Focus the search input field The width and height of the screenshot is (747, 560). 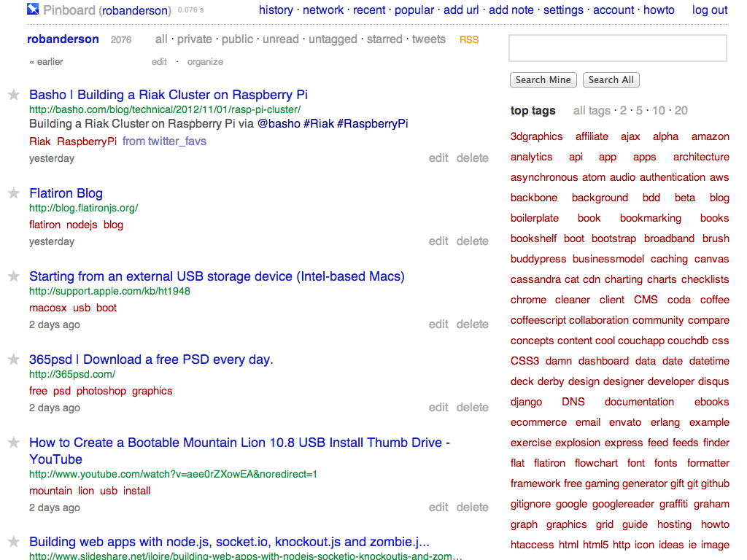point(618,48)
